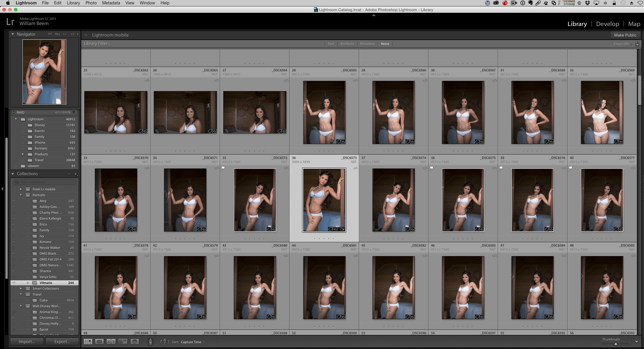Image resolution: width=644 pixels, height=349 pixels.
Task: Collapse the Walt Disney Worl… collection set
Action: click(21, 306)
